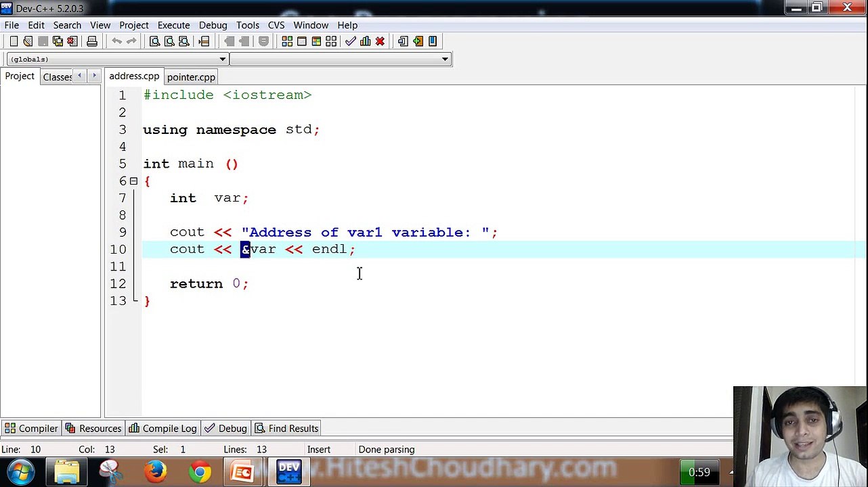Viewport: 868px width, 487px height.
Task: Click the Save All toolbar icon
Action: (x=58, y=41)
